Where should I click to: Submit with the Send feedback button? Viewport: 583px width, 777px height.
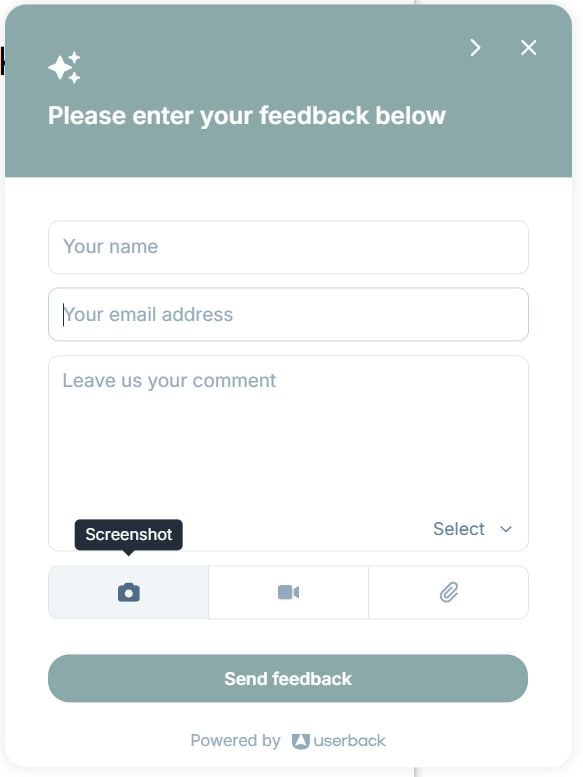[288, 678]
